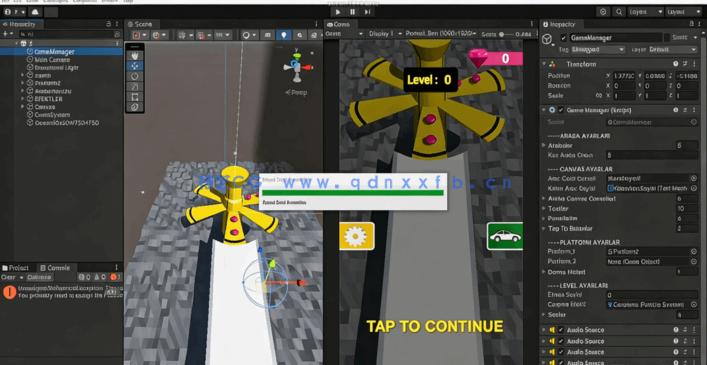Click the Pause button
Screen dimensions: 707x365
353,12
